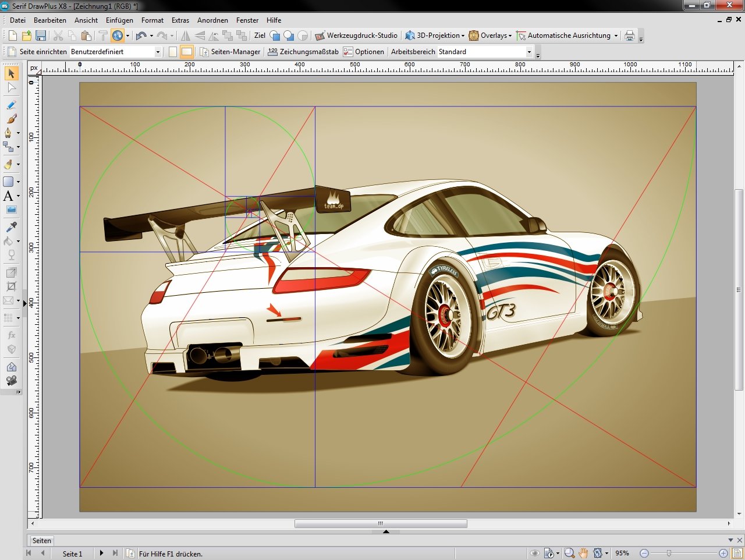Open the Bearbeiten menu

tap(50, 20)
